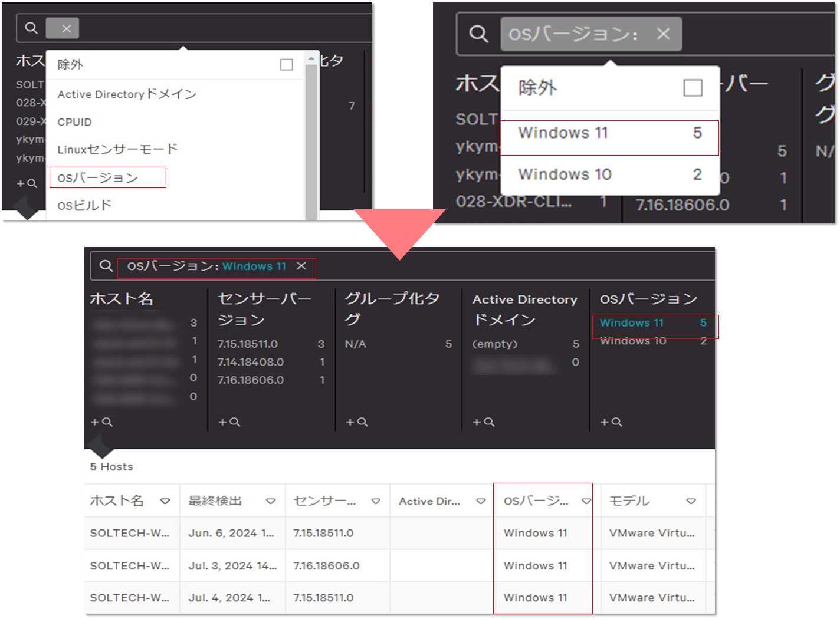Tick the 除外 checkbox in the top-right dropdown
Viewport: 840px width, 619px height.
693,88
